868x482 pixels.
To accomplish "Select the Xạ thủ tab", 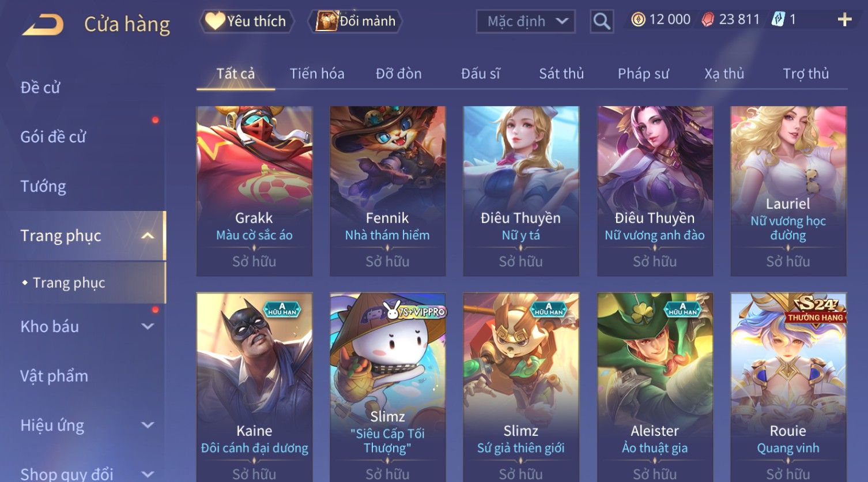I will point(724,74).
